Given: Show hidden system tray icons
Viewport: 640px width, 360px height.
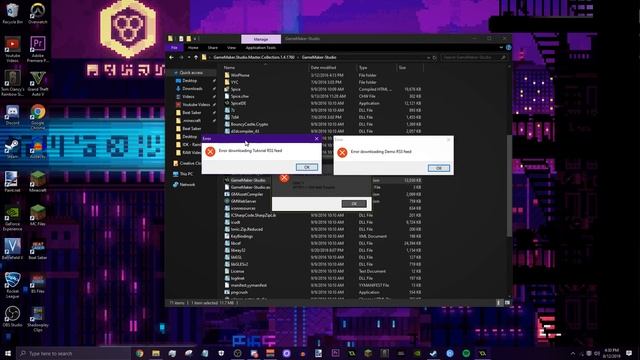Looking at the screenshot, I should click(x=573, y=353).
